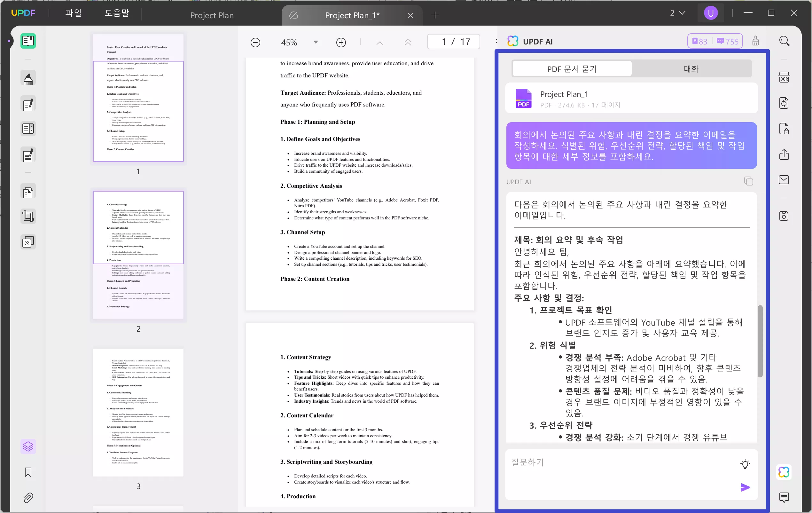Select page 1 thumbnail
812x513 pixels.
click(x=138, y=98)
